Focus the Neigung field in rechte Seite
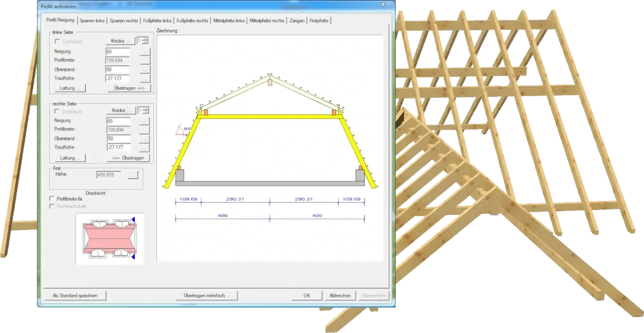The height and width of the screenshot is (333, 644). point(118,121)
